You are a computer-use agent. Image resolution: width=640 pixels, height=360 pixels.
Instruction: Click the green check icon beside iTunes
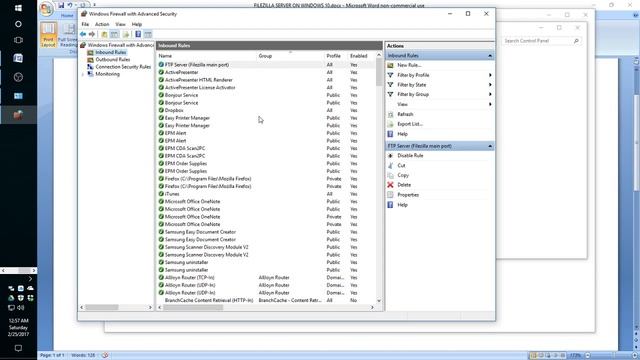161,194
